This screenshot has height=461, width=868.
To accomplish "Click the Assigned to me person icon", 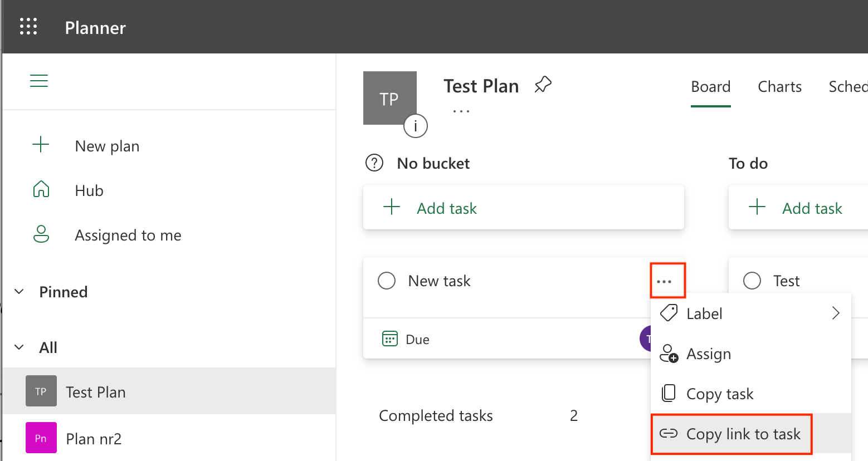I will click(x=41, y=234).
